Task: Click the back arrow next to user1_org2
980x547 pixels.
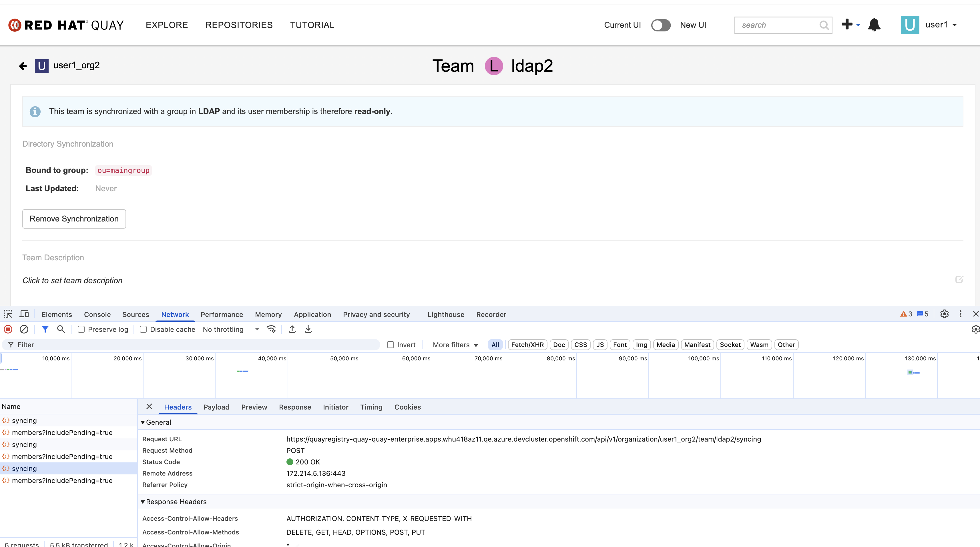Action: (x=23, y=66)
